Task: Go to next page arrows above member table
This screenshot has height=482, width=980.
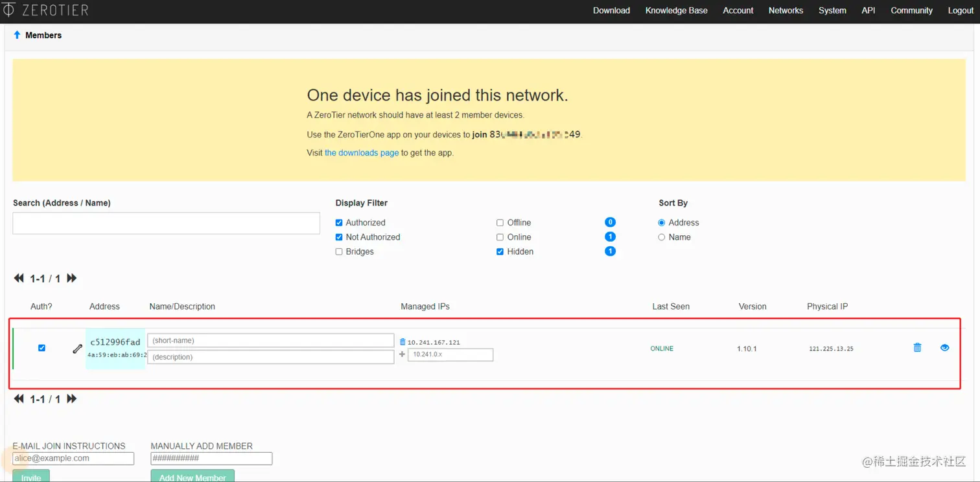Action: pos(72,278)
